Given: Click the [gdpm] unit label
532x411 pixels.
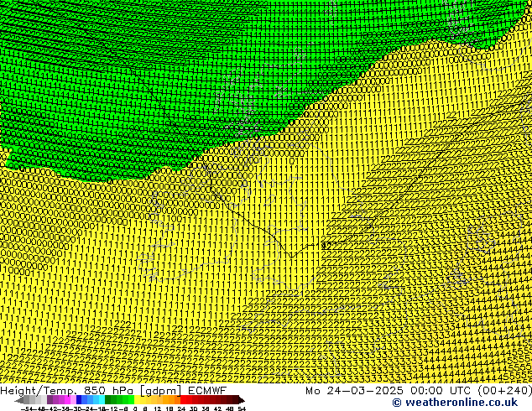Looking at the screenshot, I should 161,391.
